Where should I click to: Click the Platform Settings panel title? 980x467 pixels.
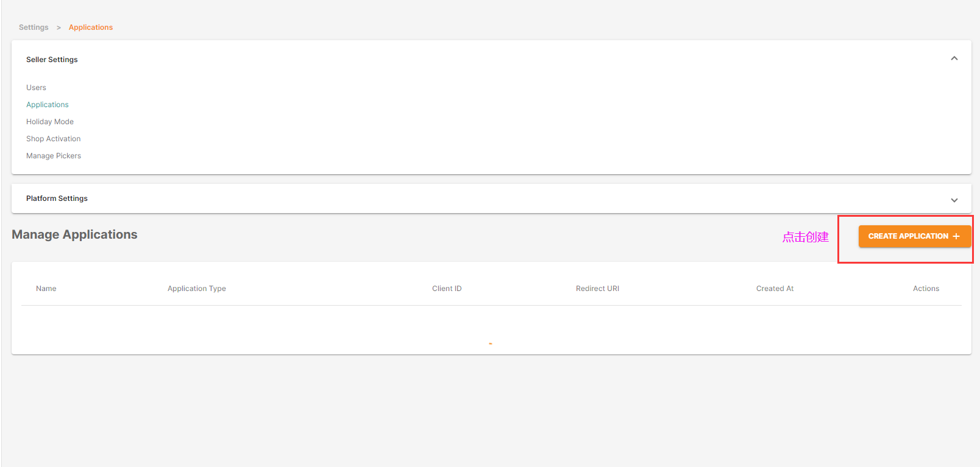(57, 198)
